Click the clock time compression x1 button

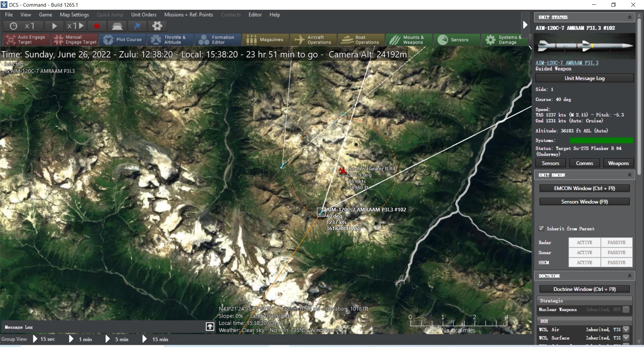[23, 26]
